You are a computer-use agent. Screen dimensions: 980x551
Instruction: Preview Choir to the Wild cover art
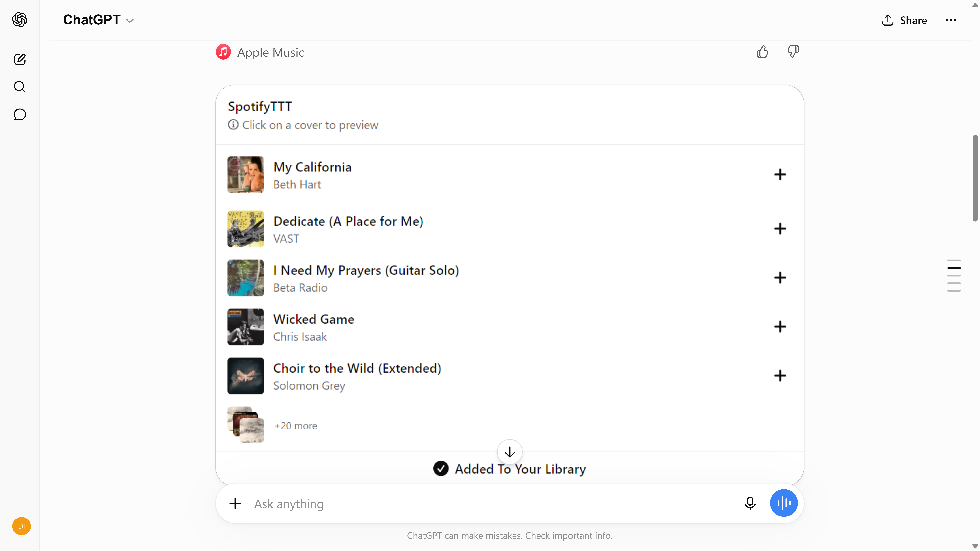coord(246,376)
